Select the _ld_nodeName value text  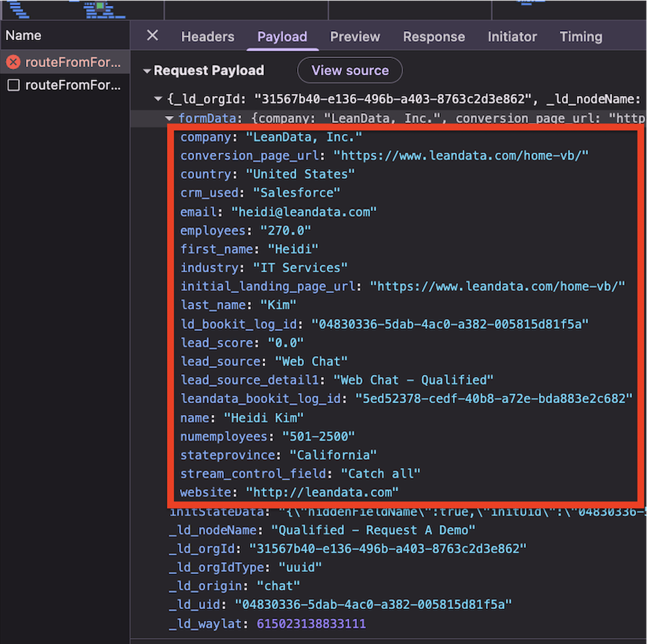(373, 530)
